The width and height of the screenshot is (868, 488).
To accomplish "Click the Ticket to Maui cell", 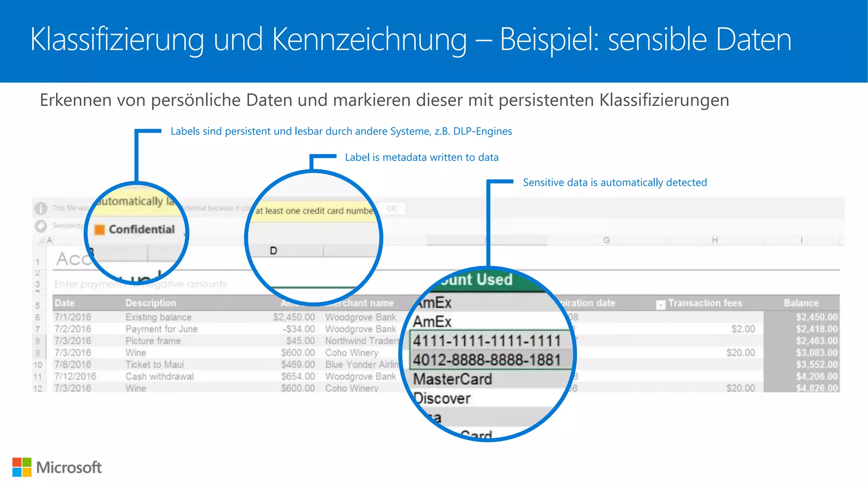I will point(155,364).
